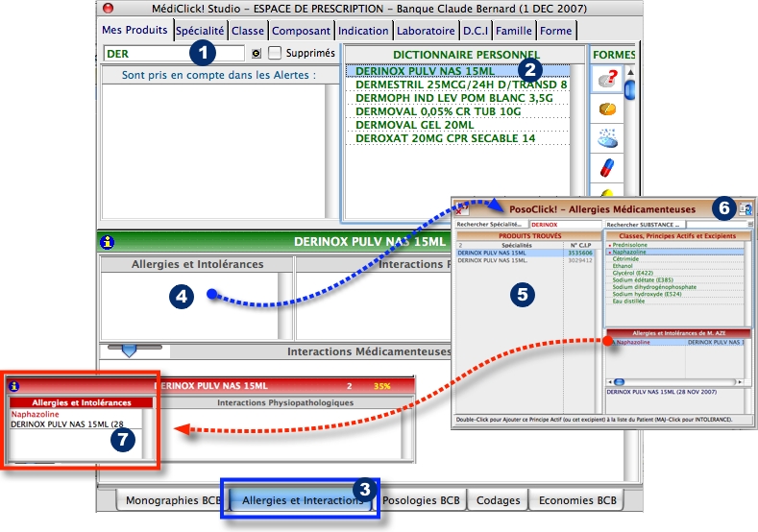758x532 pixels.
Task: Click the blue Interactions Médicamenteuses slider handle
Action: pyautogui.click(x=129, y=351)
